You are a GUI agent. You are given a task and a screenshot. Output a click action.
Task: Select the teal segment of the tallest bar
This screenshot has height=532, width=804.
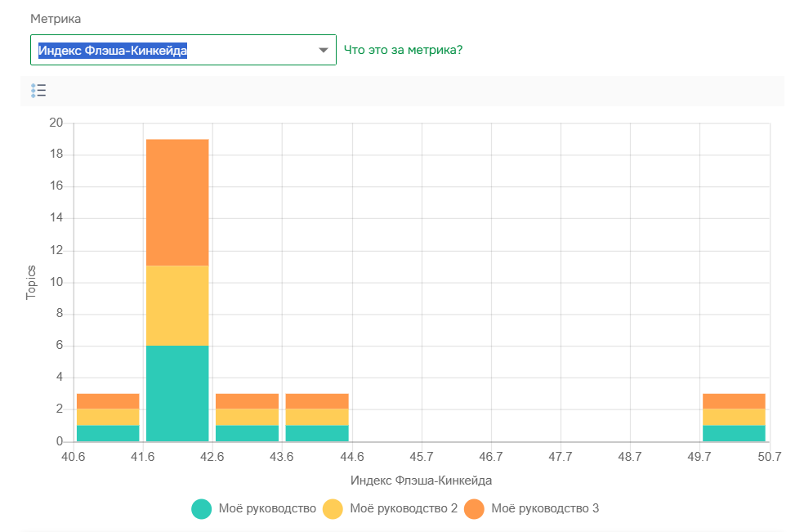(177, 393)
